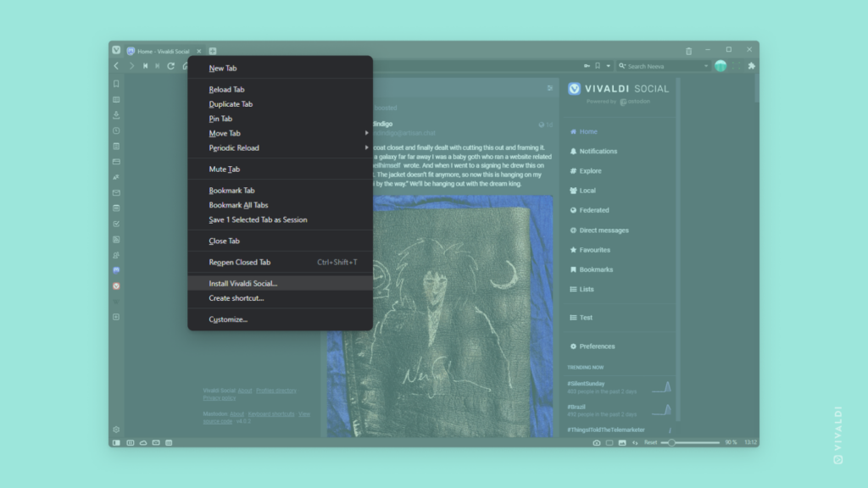The height and width of the screenshot is (488, 868).
Task: Open Notifications in Vivaldi Social
Action: click(x=593, y=151)
